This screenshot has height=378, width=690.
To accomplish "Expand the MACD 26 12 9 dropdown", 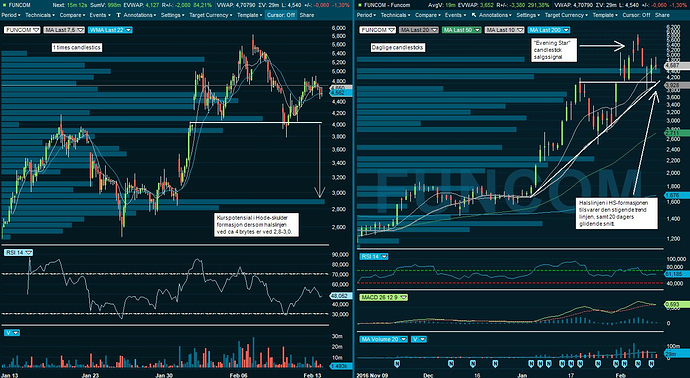I will pos(404,297).
